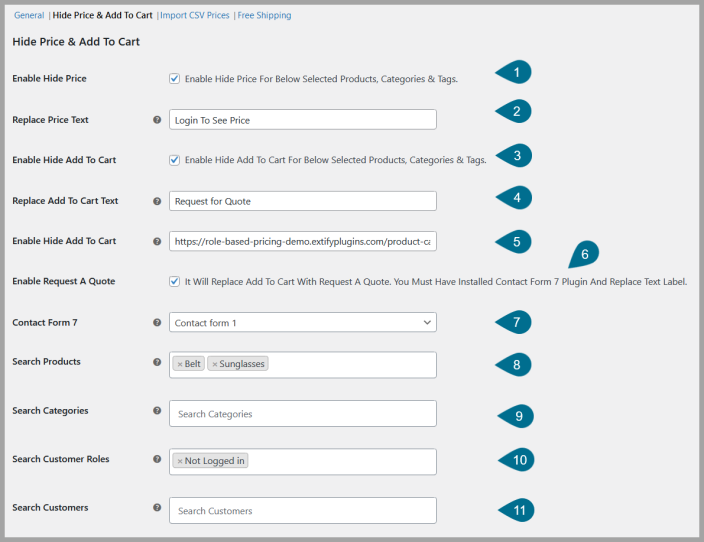Click help icon beside Search Products
The height and width of the screenshot is (542, 704).
coord(157,361)
